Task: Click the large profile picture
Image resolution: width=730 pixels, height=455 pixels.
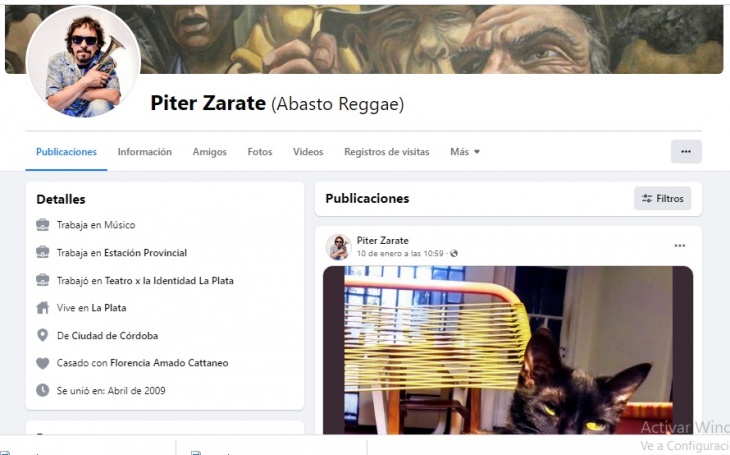Action: pos(84,62)
